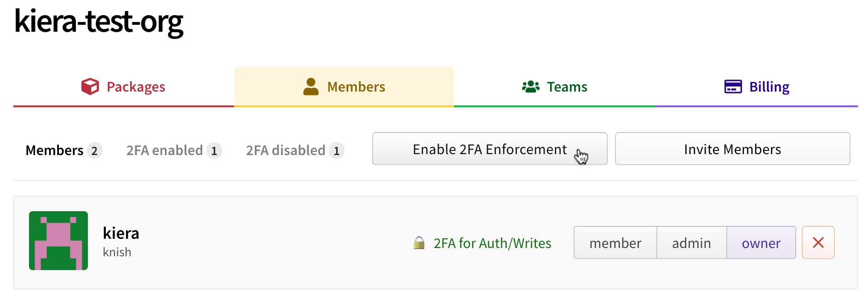Set kiera's role to admin
This screenshot has width=868, height=294.
(691, 243)
